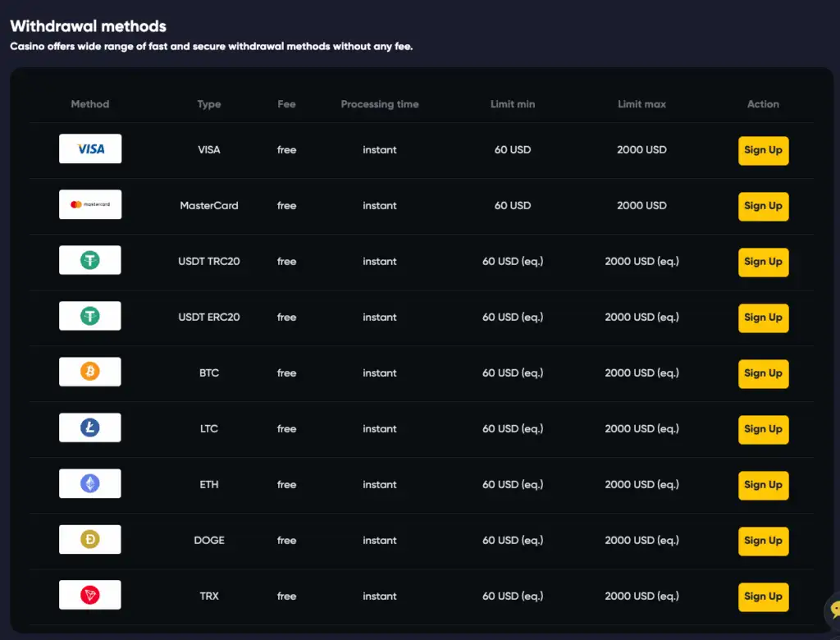Hit Sign Up in the USDT ERC20 row
The height and width of the screenshot is (640, 840).
[x=764, y=318]
